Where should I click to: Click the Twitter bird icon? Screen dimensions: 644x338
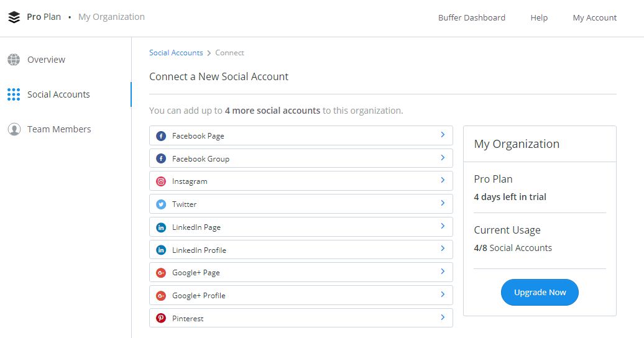(161, 204)
